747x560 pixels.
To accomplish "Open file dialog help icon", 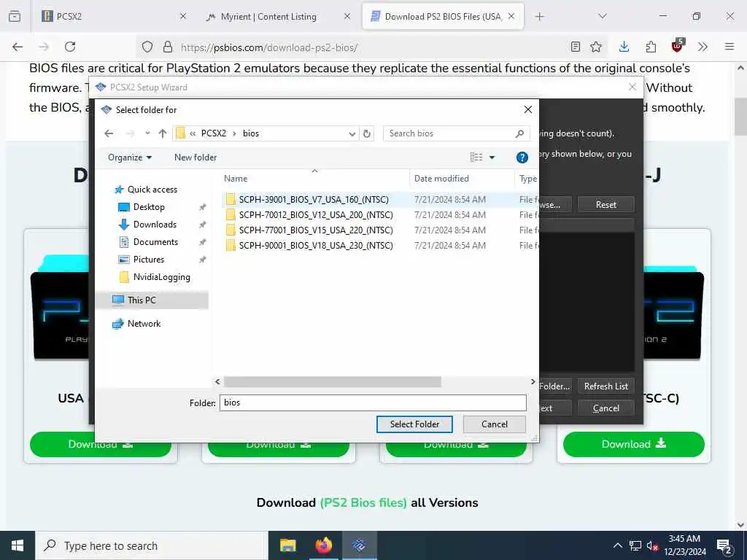I will pyautogui.click(x=522, y=157).
